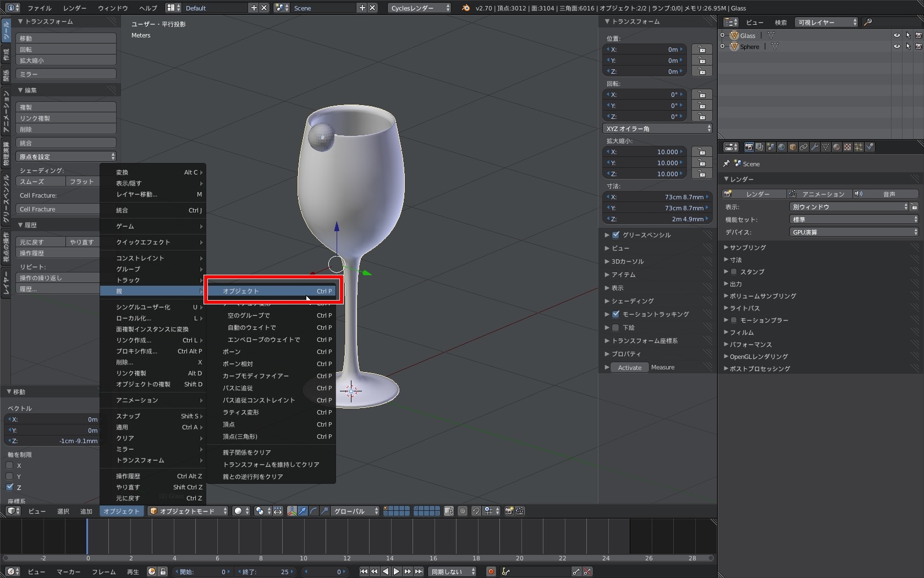Viewport: 924px width, 578px height.
Task: Click the ミラー button in the tool shelf
Action: click(66, 74)
